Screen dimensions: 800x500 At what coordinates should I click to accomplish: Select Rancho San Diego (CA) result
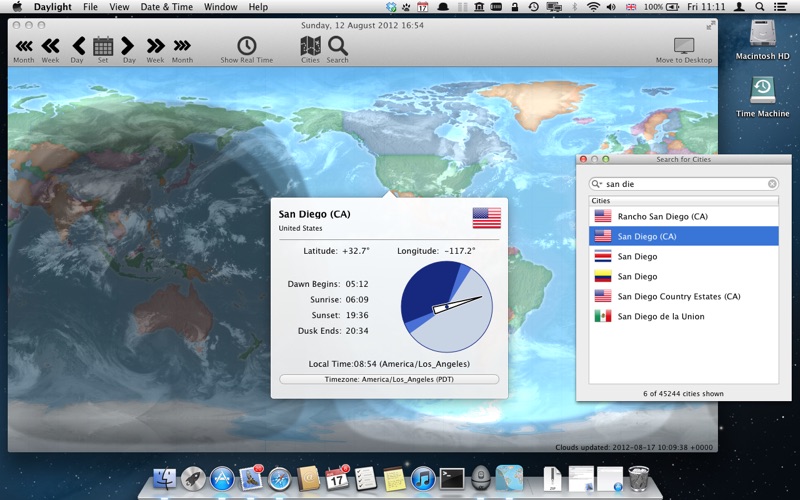[x=662, y=216]
